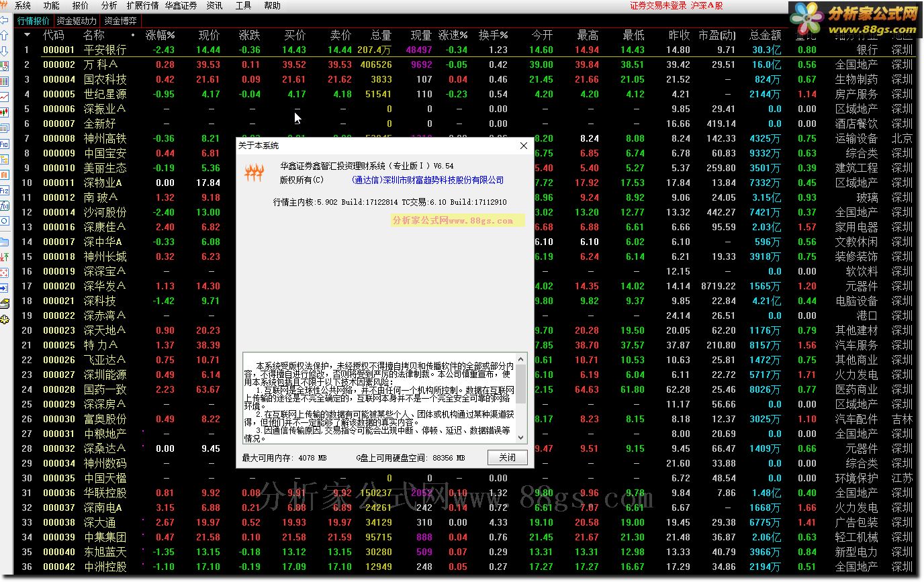
Task: Sort by the 涨幅% column header
Action: click(x=160, y=35)
